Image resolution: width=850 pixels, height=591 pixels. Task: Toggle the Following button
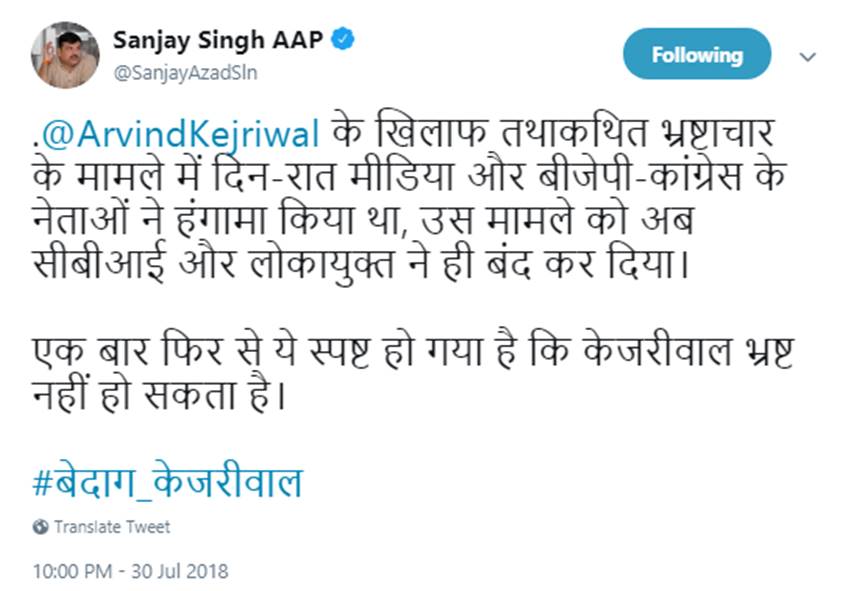click(697, 54)
